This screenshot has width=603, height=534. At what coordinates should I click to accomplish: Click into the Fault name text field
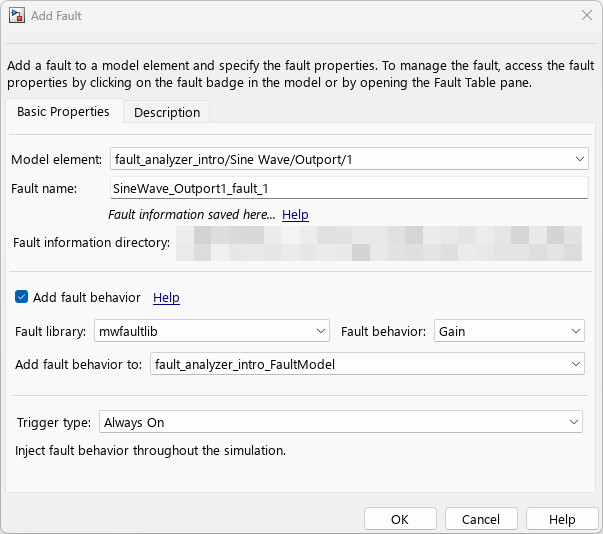point(349,187)
